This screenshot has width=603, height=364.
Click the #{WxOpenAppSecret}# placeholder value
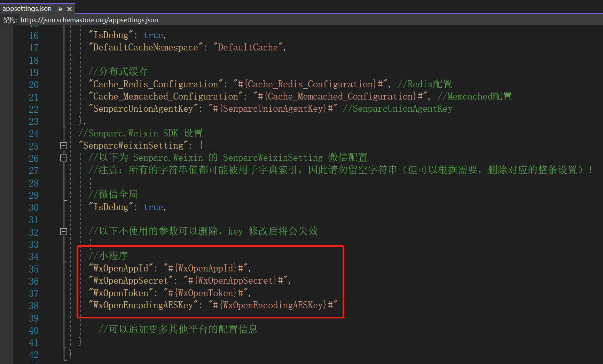click(237, 280)
